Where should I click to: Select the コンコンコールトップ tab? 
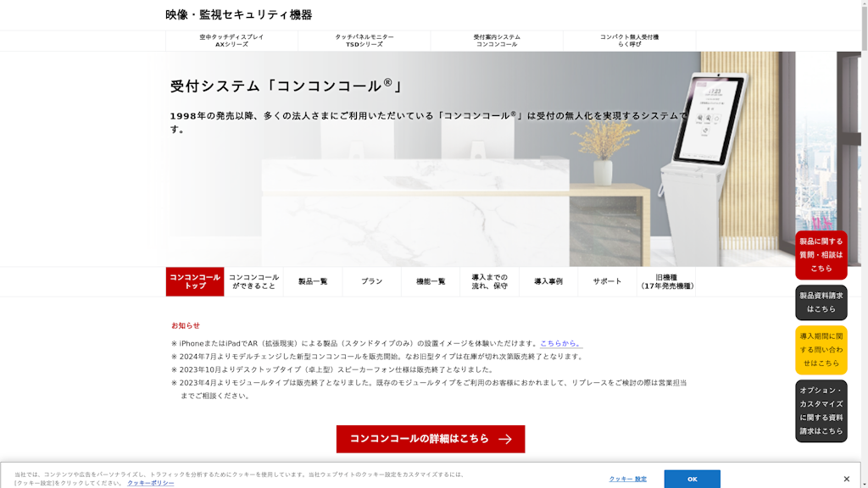[x=195, y=281]
